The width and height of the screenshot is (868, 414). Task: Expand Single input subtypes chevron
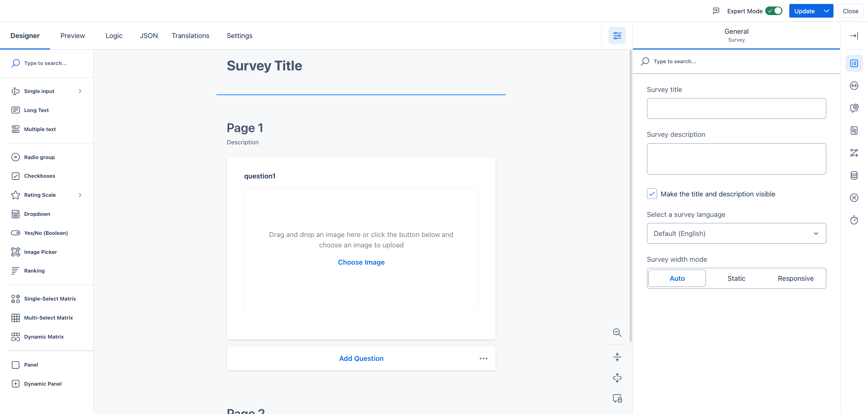(x=80, y=91)
